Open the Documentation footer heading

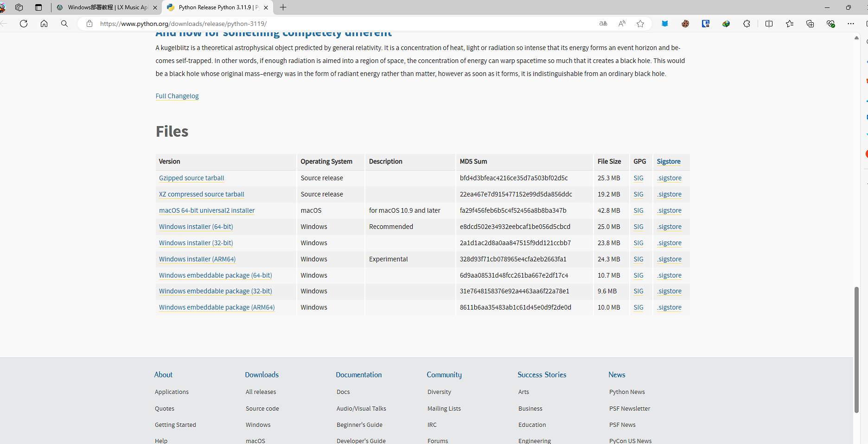pos(359,374)
